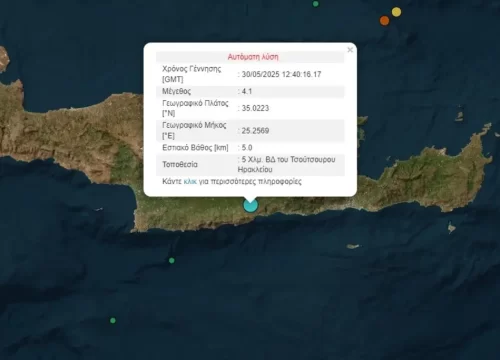Image resolution: width=500 pixels, height=360 pixels.
Task: Select the lowest green marker in the sea
Action: tap(113, 320)
